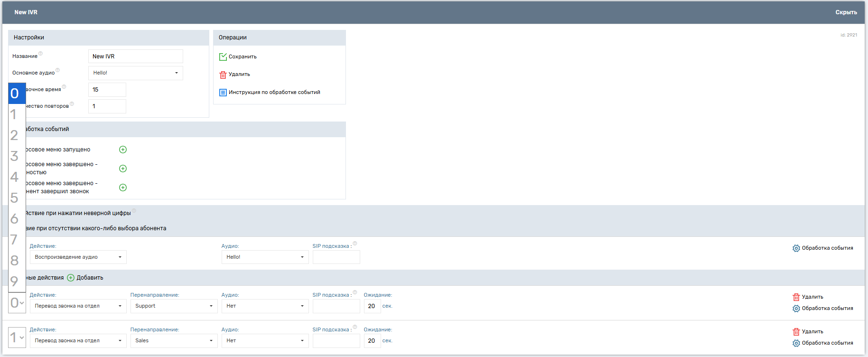Open event processing for Hello audio action

pyautogui.click(x=796, y=248)
